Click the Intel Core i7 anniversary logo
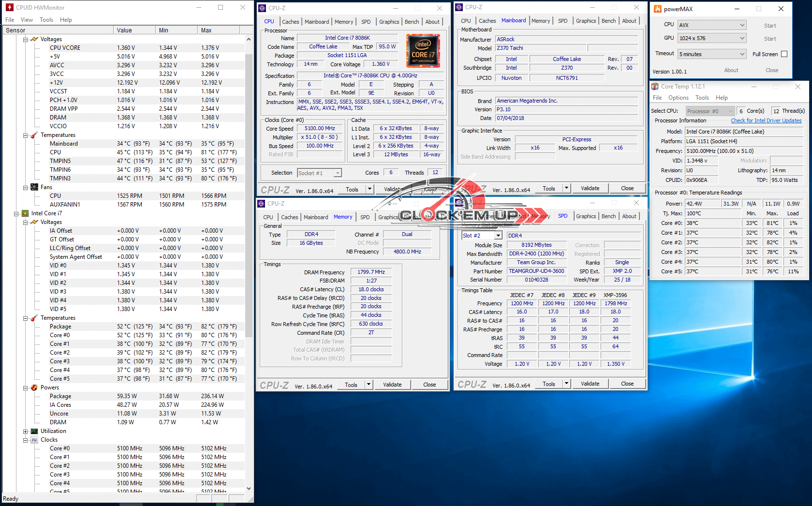Image resolution: width=812 pixels, height=506 pixels. (423, 50)
